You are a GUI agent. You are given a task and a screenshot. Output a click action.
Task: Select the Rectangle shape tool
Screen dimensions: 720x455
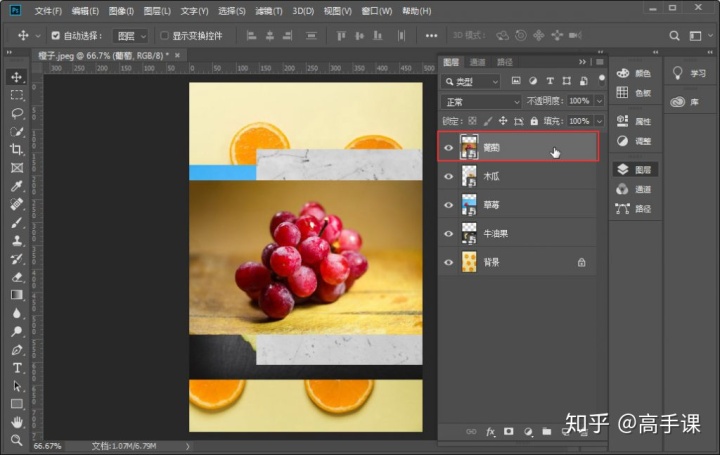coord(17,404)
